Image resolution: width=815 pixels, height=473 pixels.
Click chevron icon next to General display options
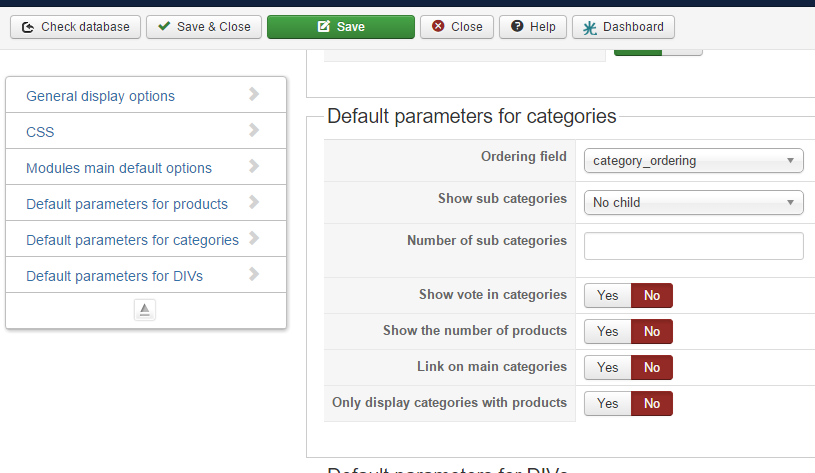point(254,94)
